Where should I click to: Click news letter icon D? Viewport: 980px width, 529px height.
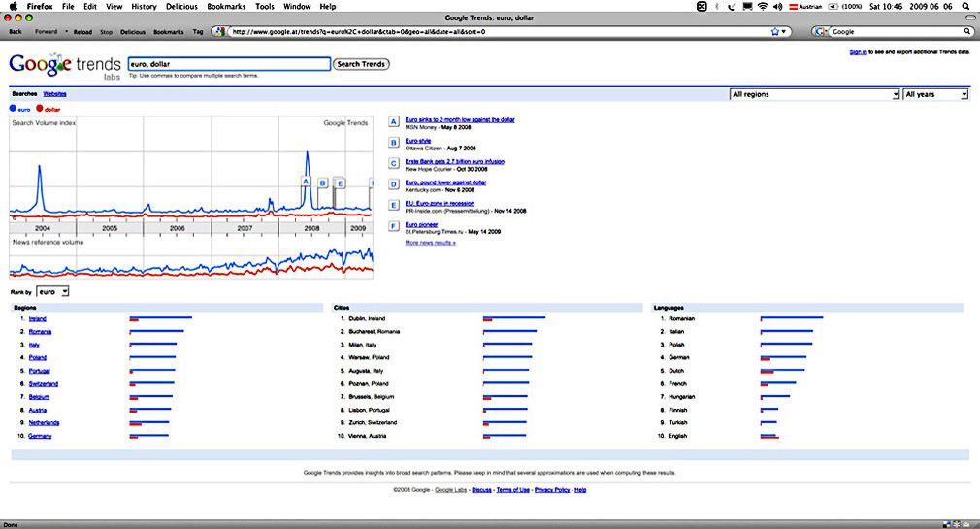[394, 184]
